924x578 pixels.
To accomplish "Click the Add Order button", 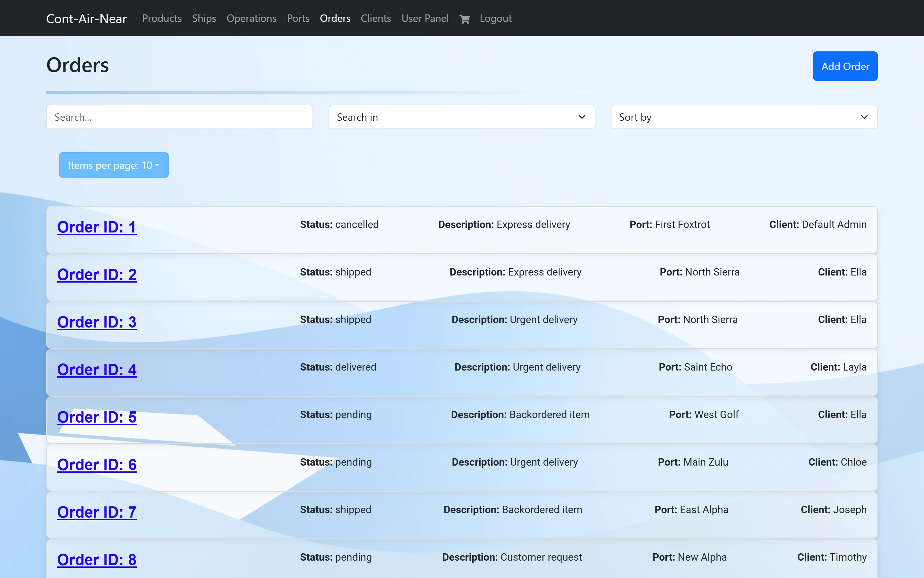I will point(845,66).
